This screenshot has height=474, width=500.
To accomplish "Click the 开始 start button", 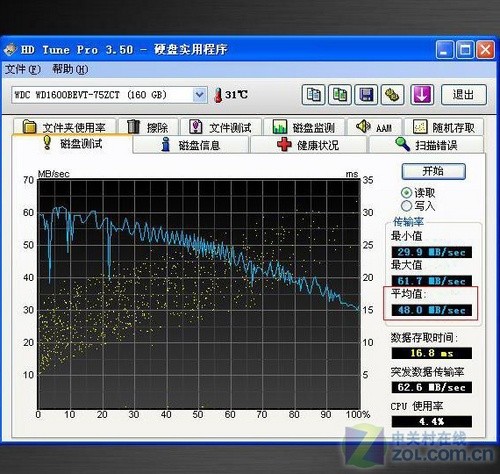I will point(433,171).
